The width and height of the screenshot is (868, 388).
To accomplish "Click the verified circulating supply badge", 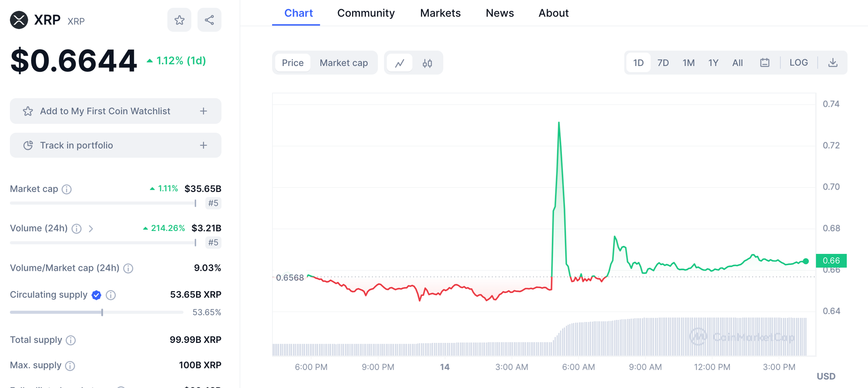I will point(96,295).
